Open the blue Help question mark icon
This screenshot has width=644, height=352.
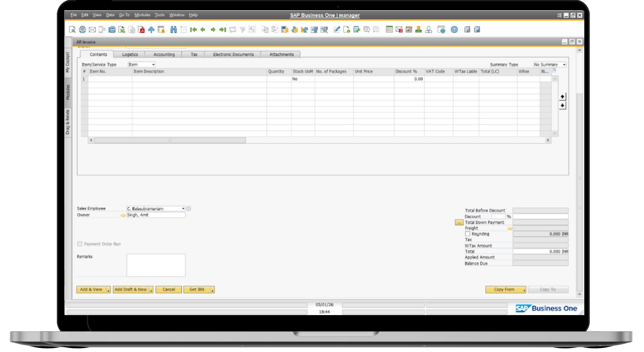pyautogui.click(x=454, y=30)
